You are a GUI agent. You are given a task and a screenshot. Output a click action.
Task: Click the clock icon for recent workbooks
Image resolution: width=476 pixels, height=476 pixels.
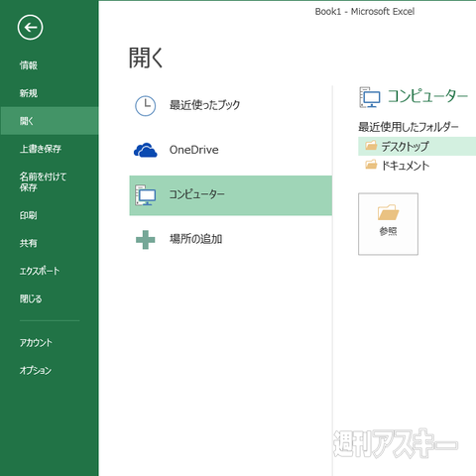pyautogui.click(x=146, y=106)
